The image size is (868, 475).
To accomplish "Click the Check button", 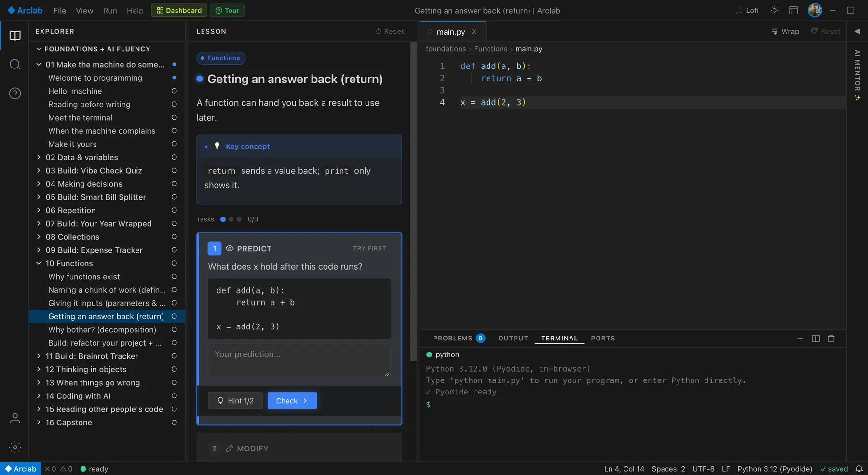I will pos(292,401).
